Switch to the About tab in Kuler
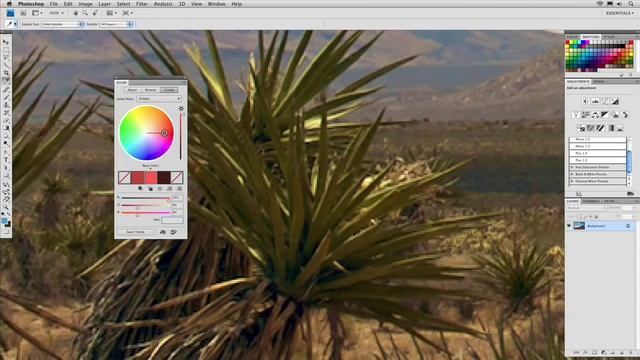The width and height of the screenshot is (640, 360). (132, 89)
